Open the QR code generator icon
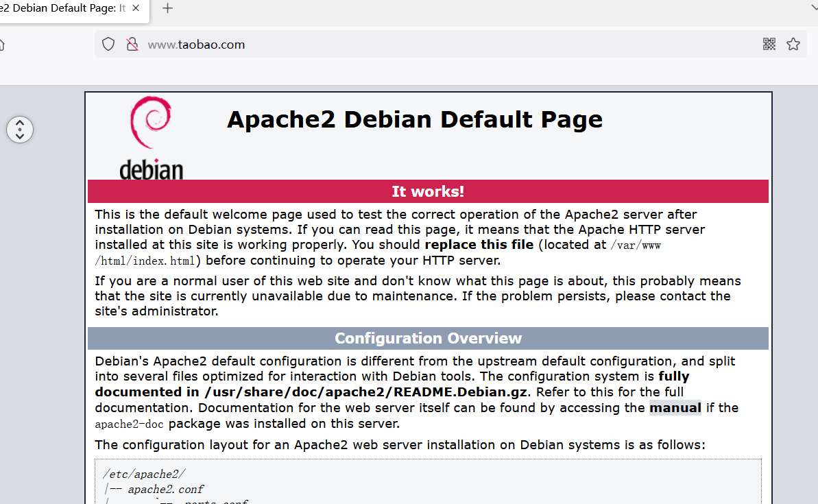Viewport: 818px width, 504px height. 769,44
